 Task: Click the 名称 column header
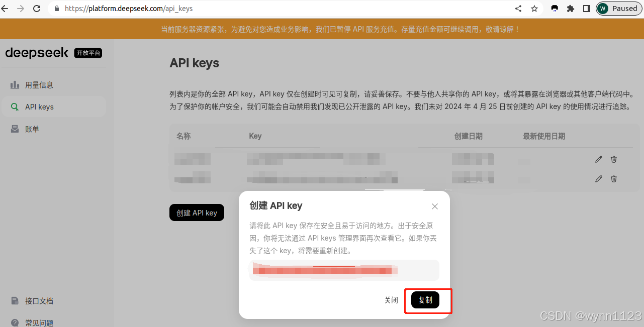pyautogui.click(x=183, y=136)
